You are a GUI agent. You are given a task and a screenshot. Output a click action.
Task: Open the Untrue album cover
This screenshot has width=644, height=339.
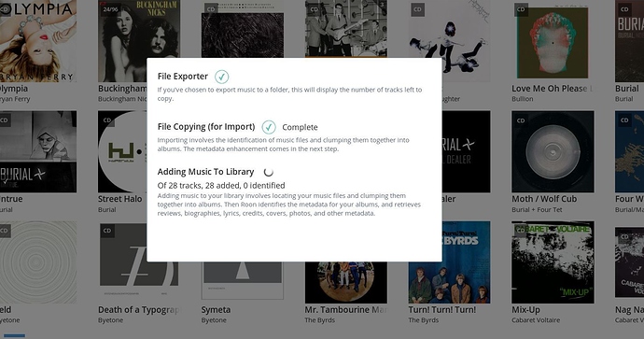tap(38, 151)
